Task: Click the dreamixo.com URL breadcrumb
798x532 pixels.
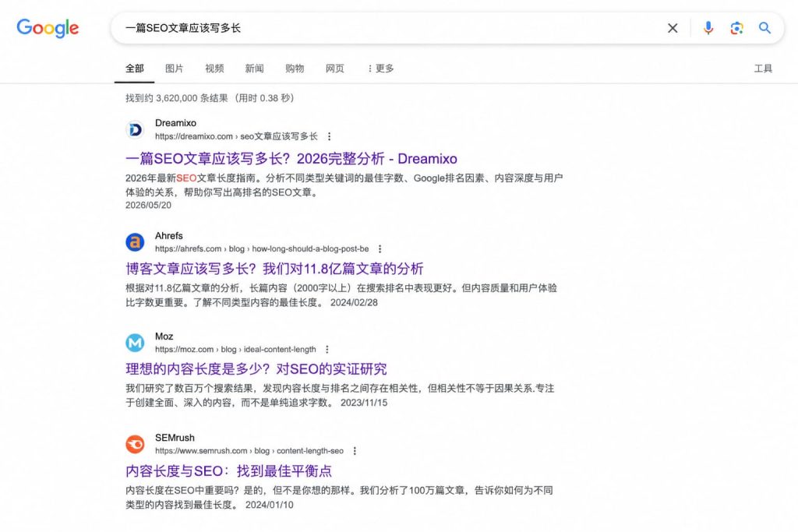Action: click(236, 136)
